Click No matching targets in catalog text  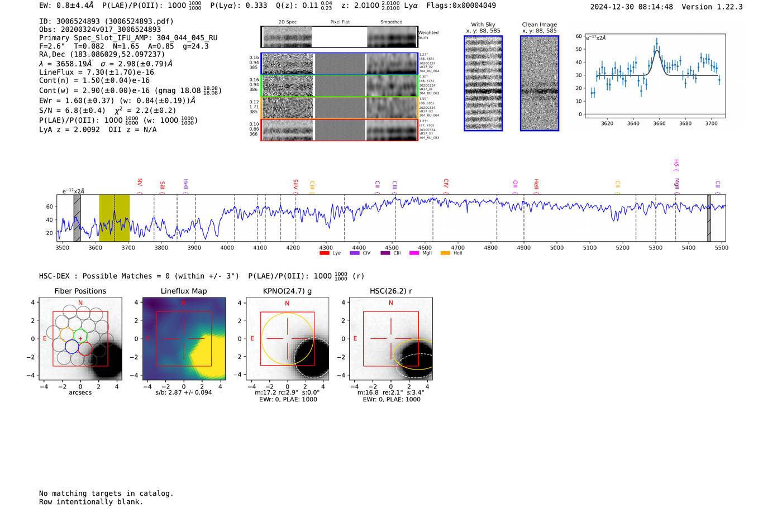[x=106, y=493]
